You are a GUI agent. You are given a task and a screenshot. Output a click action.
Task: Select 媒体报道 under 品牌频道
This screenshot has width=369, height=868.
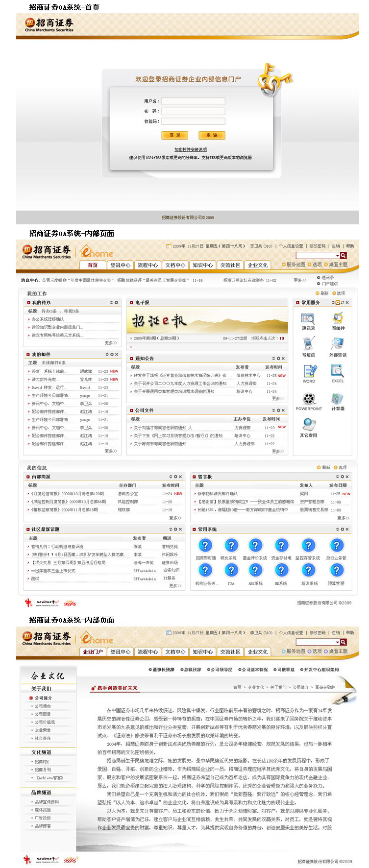[43, 810]
